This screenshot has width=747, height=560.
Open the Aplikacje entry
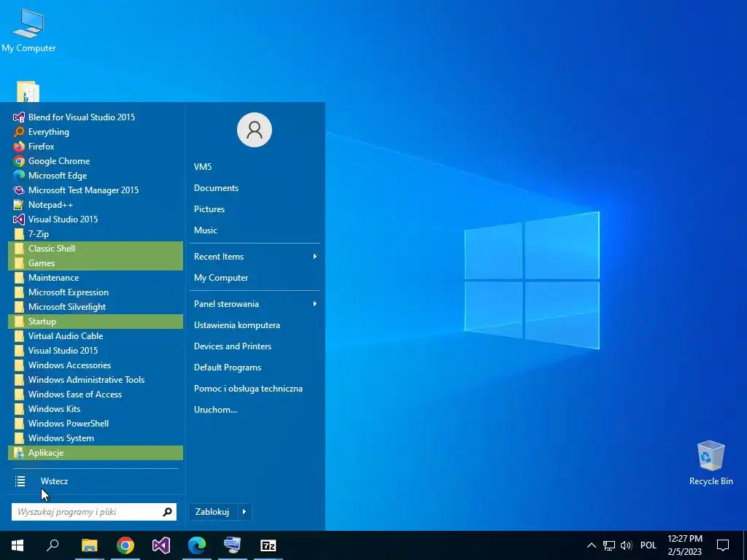pos(96,453)
